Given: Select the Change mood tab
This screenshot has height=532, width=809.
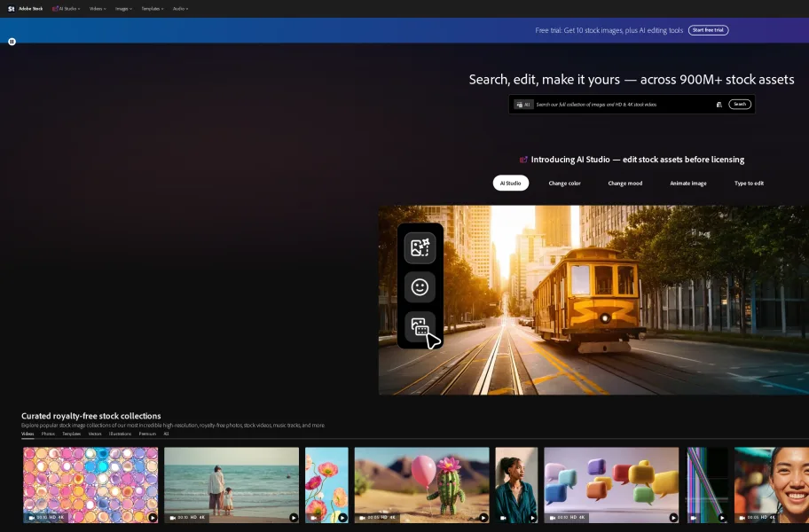Looking at the screenshot, I should coord(624,183).
